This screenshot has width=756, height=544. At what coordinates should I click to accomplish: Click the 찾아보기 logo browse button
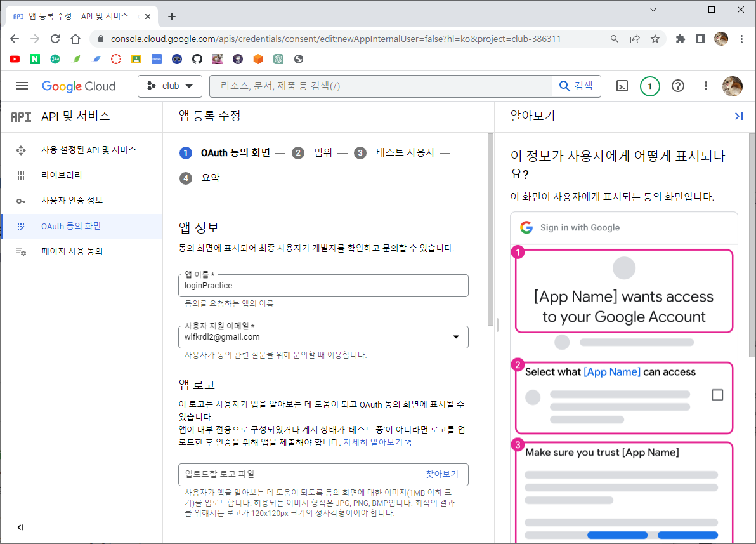441,474
